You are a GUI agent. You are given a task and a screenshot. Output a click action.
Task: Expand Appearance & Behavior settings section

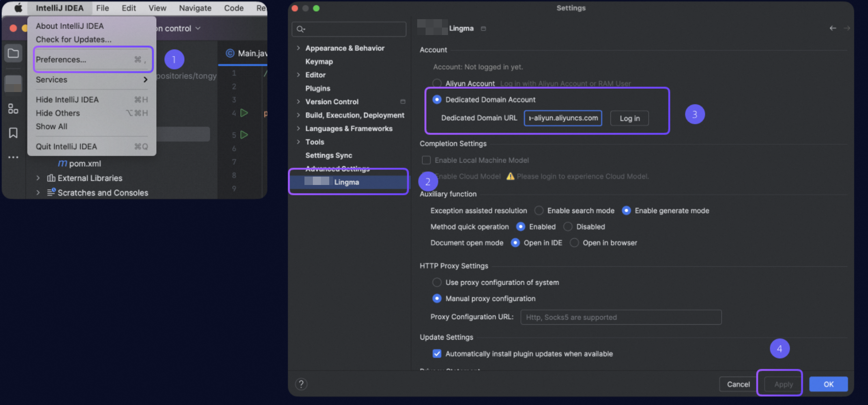pos(298,48)
